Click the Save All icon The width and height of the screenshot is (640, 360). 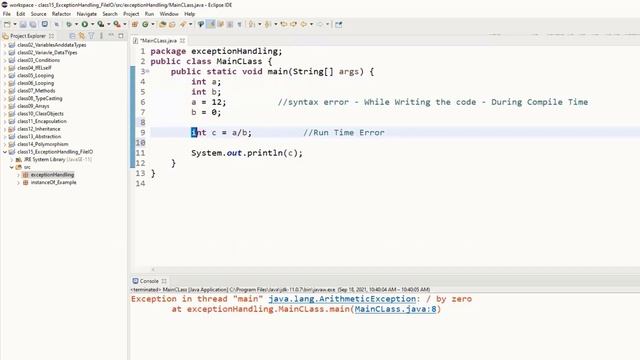(33, 24)
